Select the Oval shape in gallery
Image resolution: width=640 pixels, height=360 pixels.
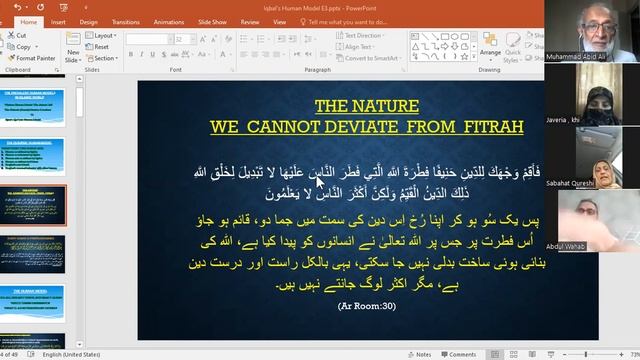pyautogui.click(x=454, y=36)
